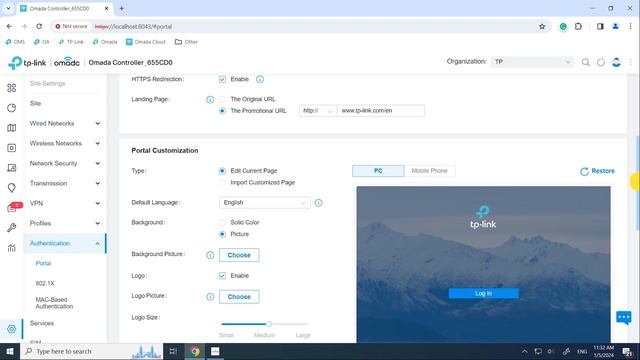Select The Promotional URL radio button
The image size is (640, 360).
pyautogui.click(x=222, y=111)
